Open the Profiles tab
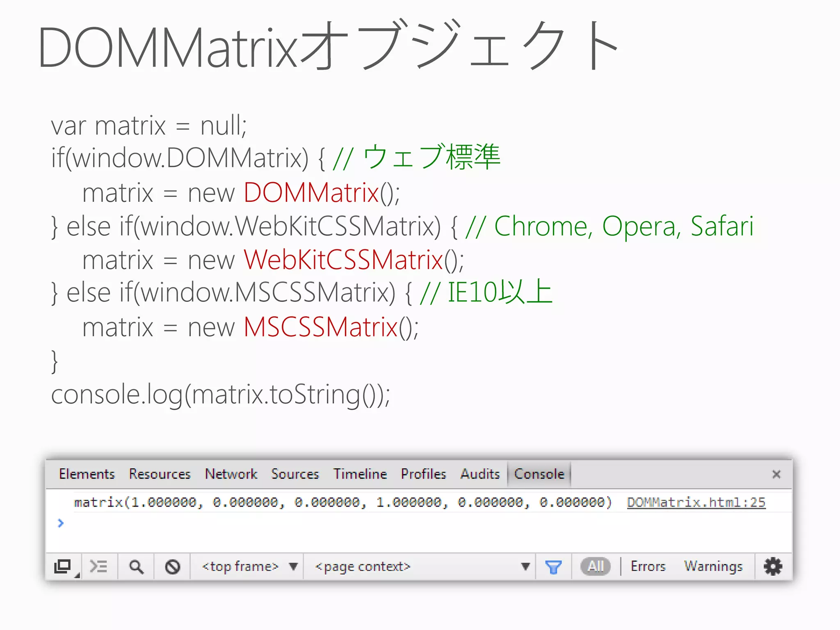Viewport: 840px width, 630px height. tap(423, 474)
